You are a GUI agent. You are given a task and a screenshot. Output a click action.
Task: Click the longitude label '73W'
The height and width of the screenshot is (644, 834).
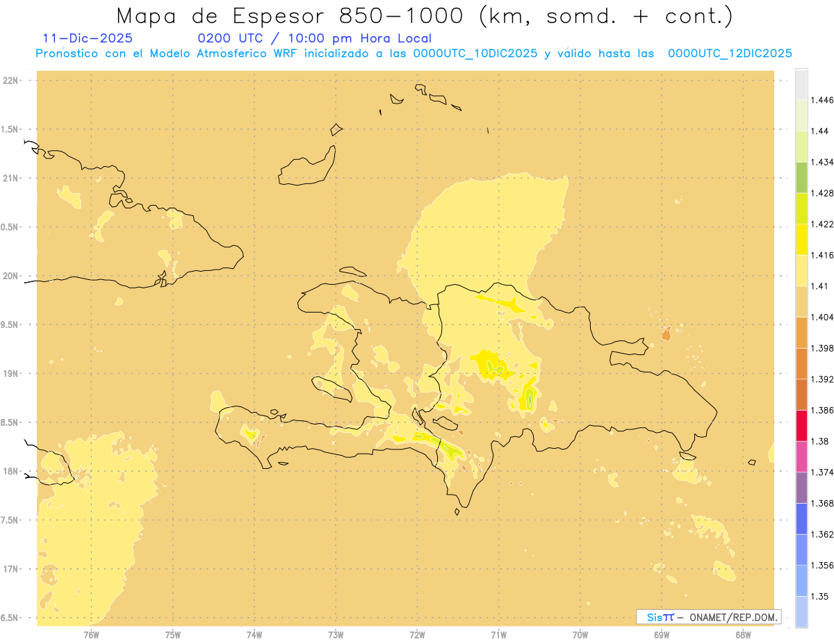336,634
